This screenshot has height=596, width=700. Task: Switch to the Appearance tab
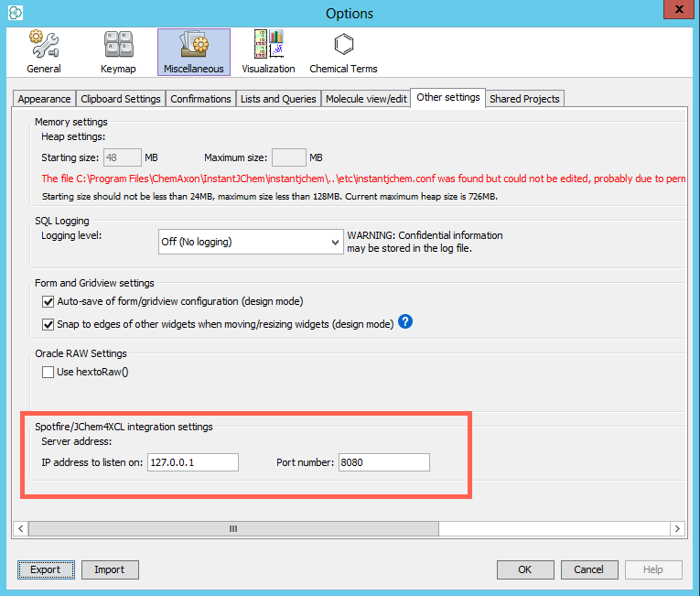click(x=44, y=99)
